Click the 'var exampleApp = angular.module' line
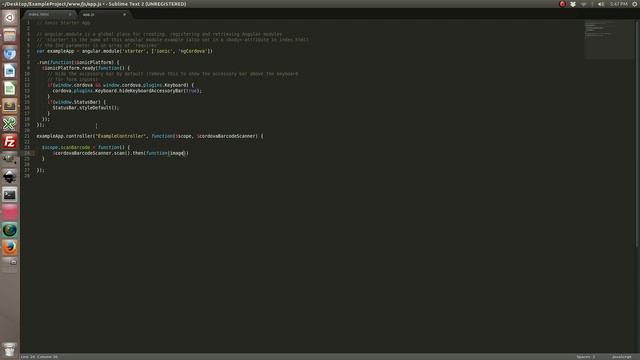640x360 pixels. (124, 51)
